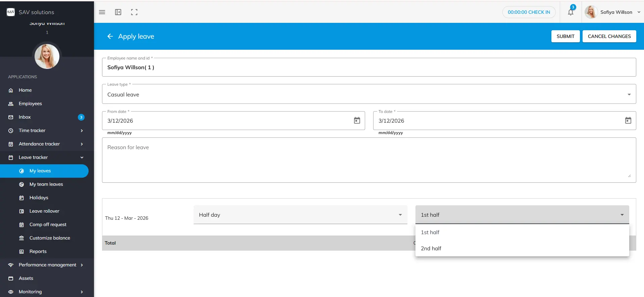Click the hamburger menu icon
Image resolution: width=644 pixels, height=297 pixels.
pyautogui.click(x=102, y=12)
